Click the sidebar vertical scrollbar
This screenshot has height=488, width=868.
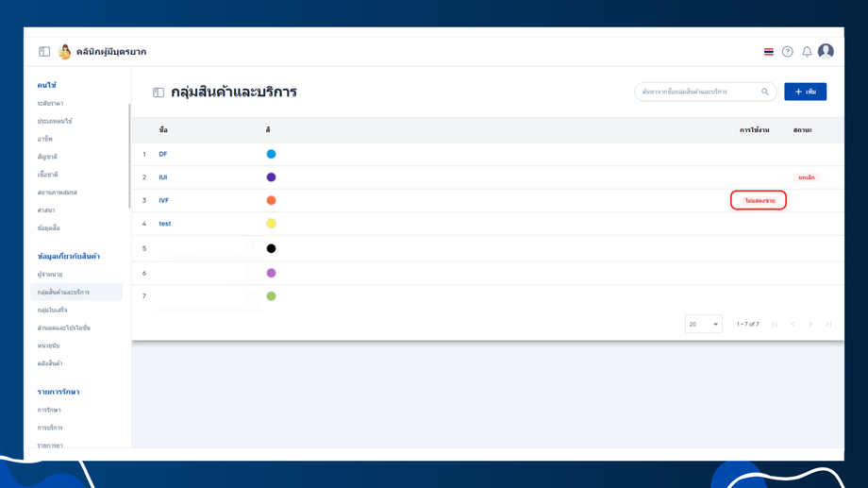129,156
